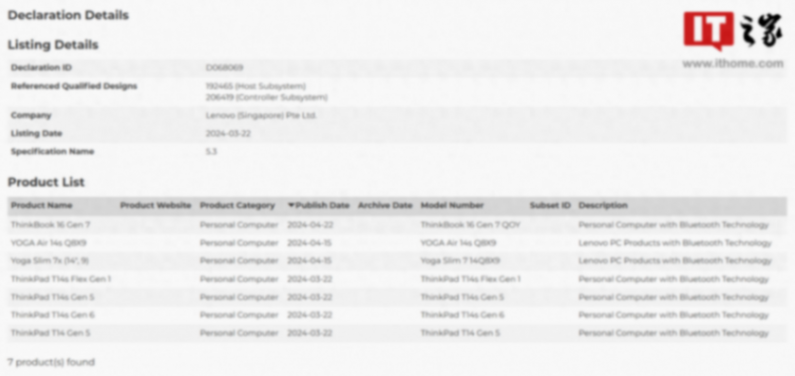Click the Model Number column header
795x376 pixels.
pyautogui.click(x=452, y=205)
